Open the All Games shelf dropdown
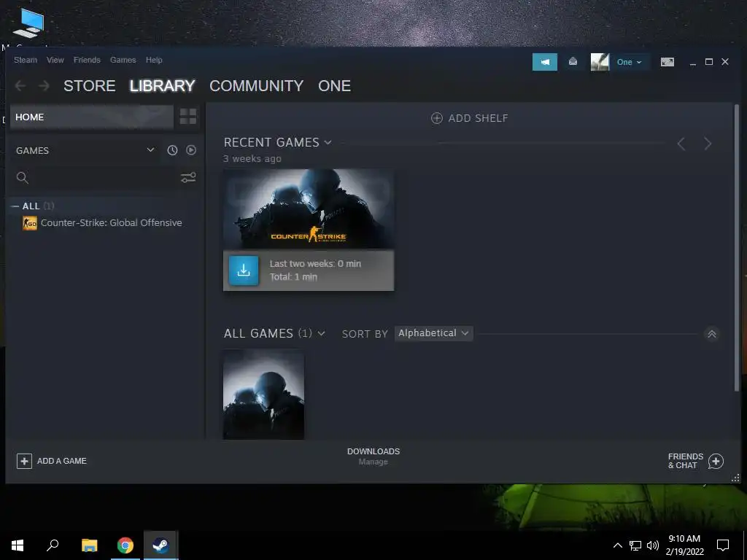 pyautogui.click(x=322, y=334)
